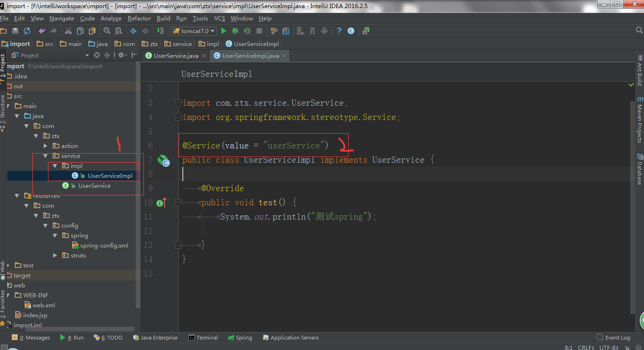Switch to the UserService.java tab
This screenshot has width=644, height=350.
click(x=176, y=55)
